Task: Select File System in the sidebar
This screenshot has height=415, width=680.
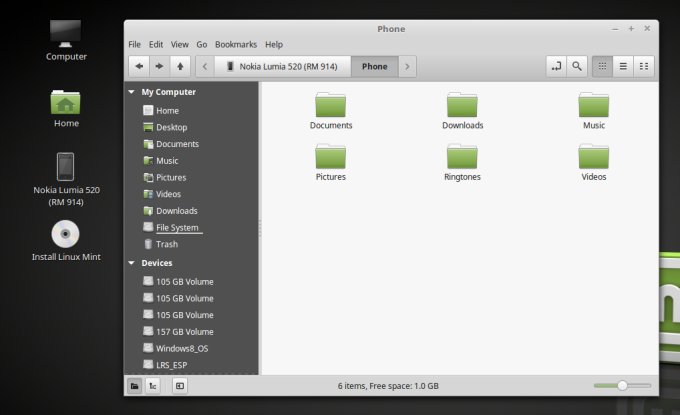Action: [x=176, y=228]
